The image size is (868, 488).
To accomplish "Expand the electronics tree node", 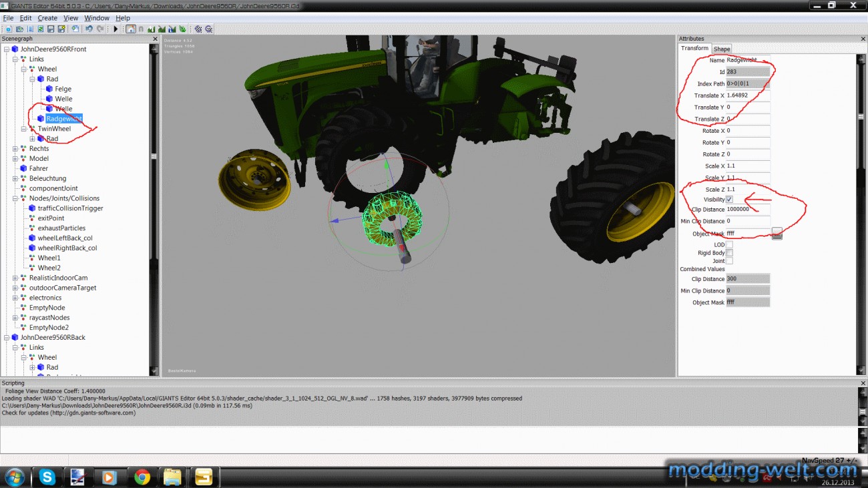I will 15,298.
